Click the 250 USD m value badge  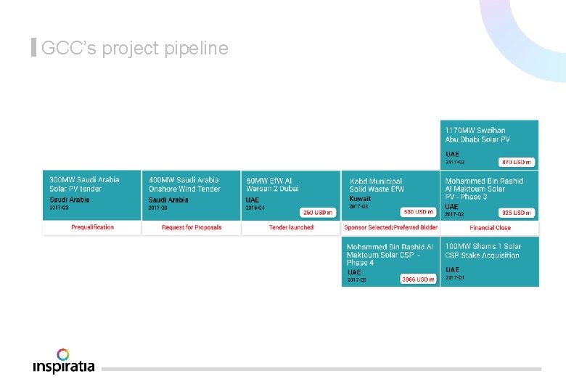(318, 213)
